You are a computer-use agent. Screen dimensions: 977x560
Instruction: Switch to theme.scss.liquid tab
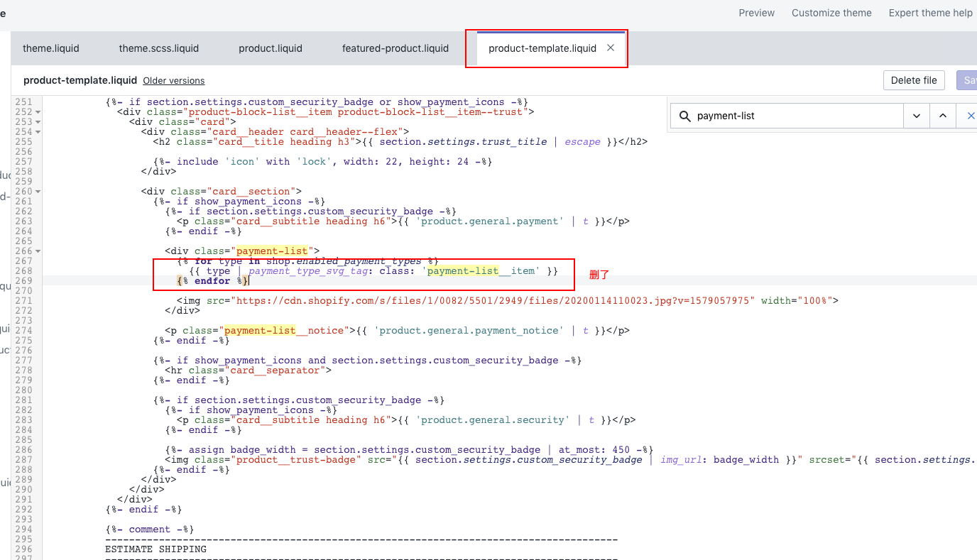[x=159, y=48]
